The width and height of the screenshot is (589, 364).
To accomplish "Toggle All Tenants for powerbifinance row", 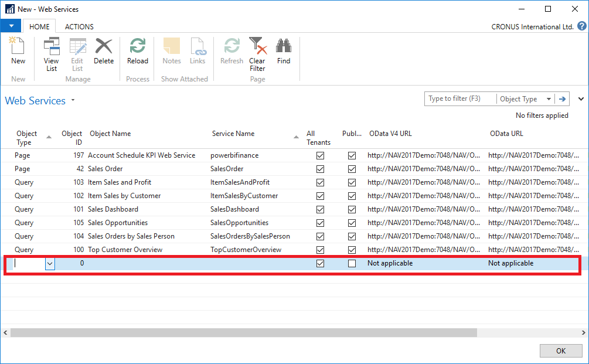I will pyautogui.click(x=320, y=155).
